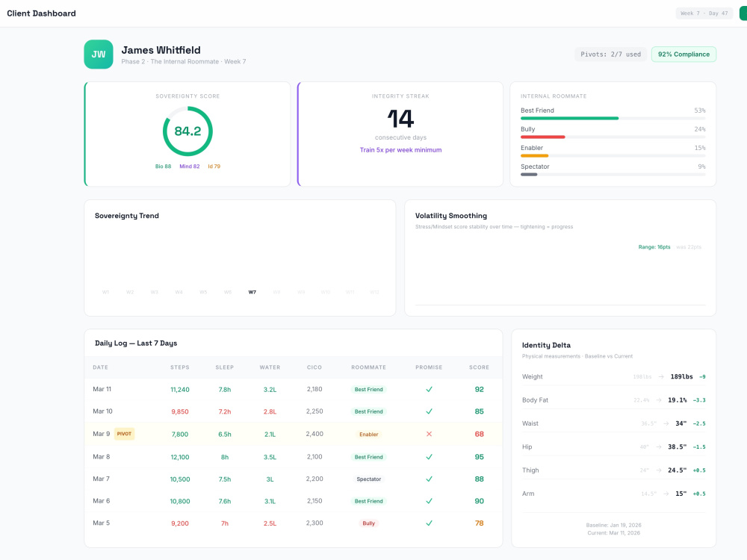Click the Mar 10 promise checkmark
The height and width of the screenshot is (560, 747).
pos(429,411)
